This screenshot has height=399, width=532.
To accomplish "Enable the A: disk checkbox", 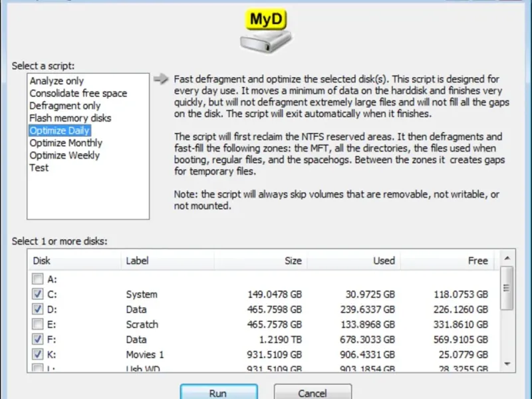I will coord(38,279).
